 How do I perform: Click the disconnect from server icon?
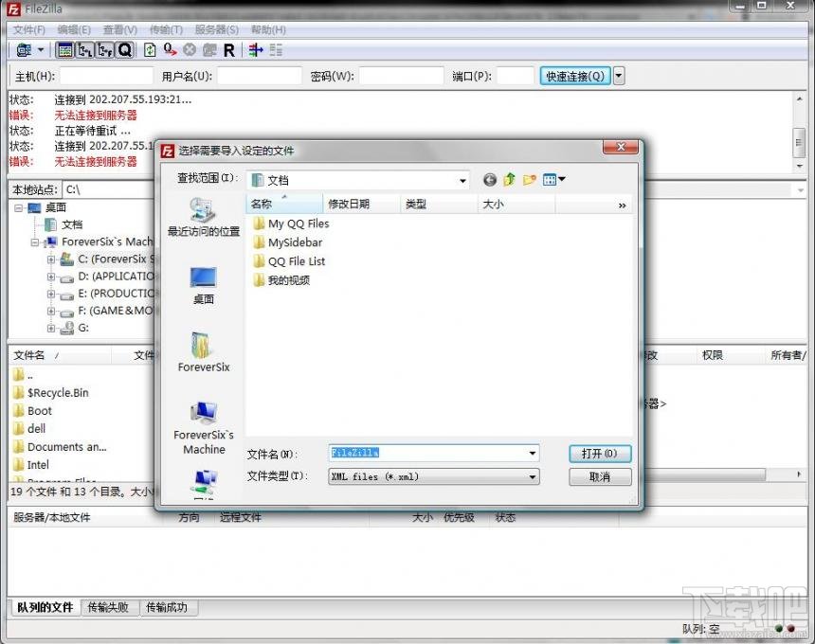click(209, 50)
